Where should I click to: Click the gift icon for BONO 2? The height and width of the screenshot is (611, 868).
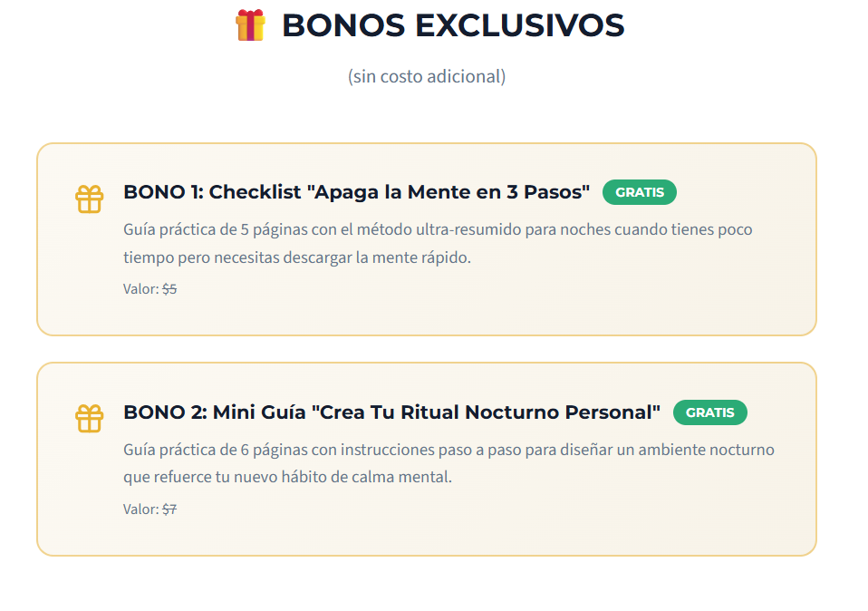coord(89,418)
